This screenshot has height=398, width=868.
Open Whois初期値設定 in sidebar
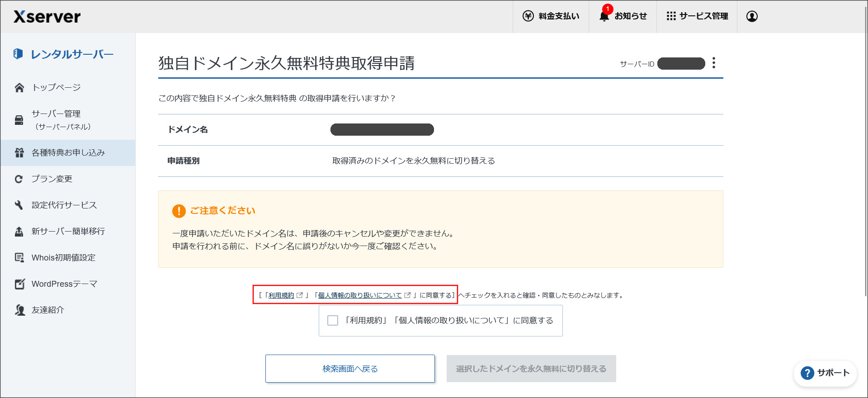[68, 258]
